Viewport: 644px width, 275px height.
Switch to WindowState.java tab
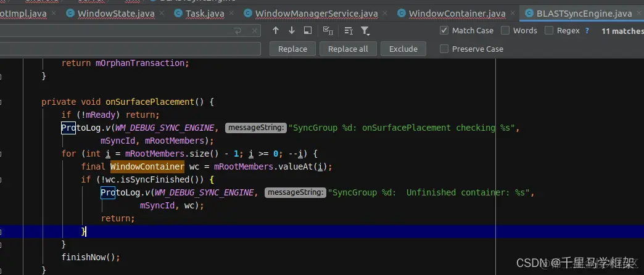116,14
